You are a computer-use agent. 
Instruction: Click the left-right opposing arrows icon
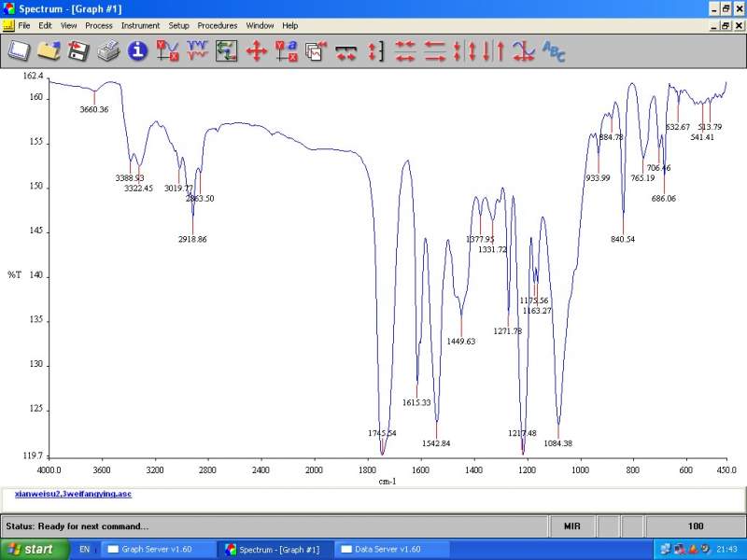click(x=435, y=51)
